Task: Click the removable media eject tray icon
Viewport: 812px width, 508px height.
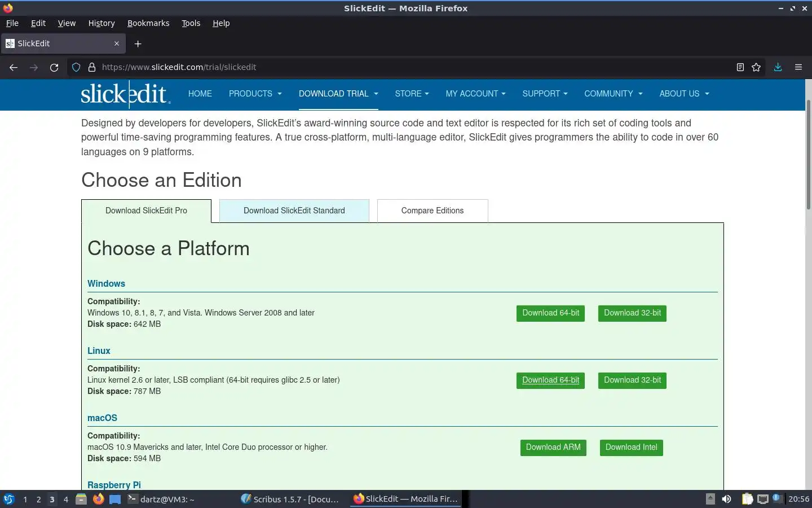Action: coord(710,499)
